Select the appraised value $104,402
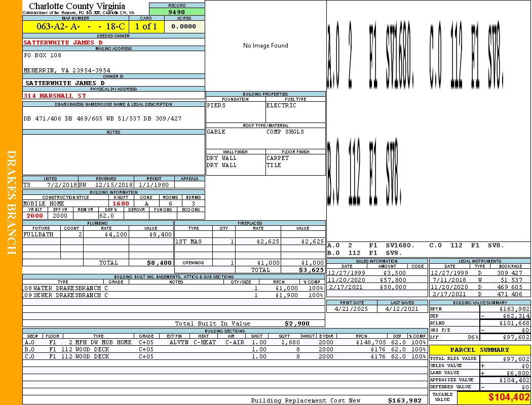Screen dimensions: 532x405 point(514,380)
